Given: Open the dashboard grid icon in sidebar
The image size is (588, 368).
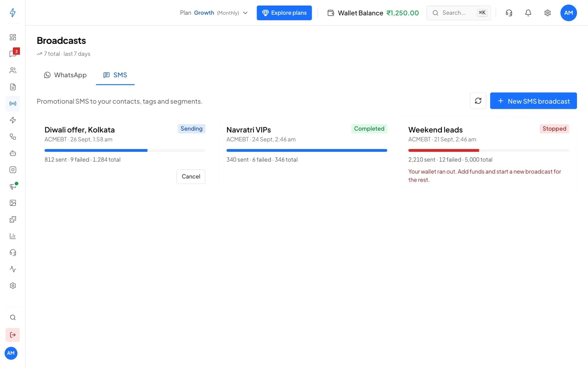Looking at the screenshot, I should point(13,37).
